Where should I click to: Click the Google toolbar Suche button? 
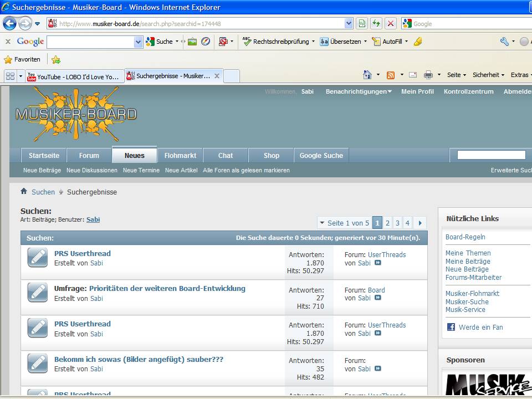160,42
